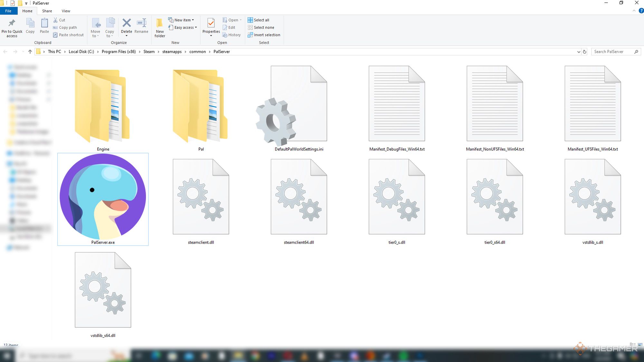Select the Cut command

pyautogui.click(x=59, y=20)
